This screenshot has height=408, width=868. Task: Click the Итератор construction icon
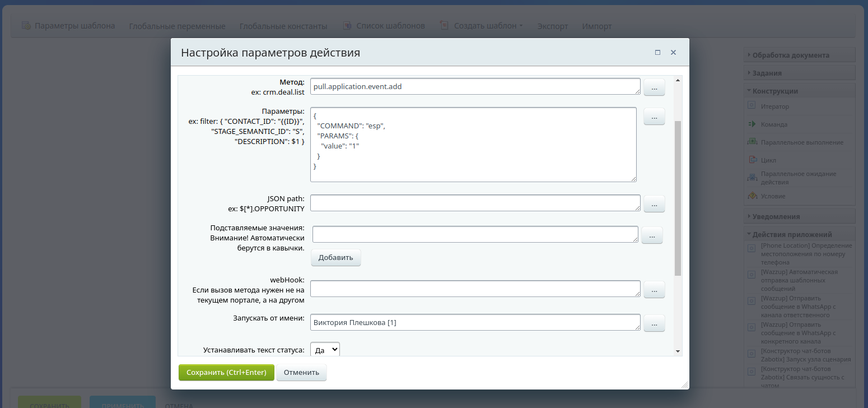coord(752,105)
